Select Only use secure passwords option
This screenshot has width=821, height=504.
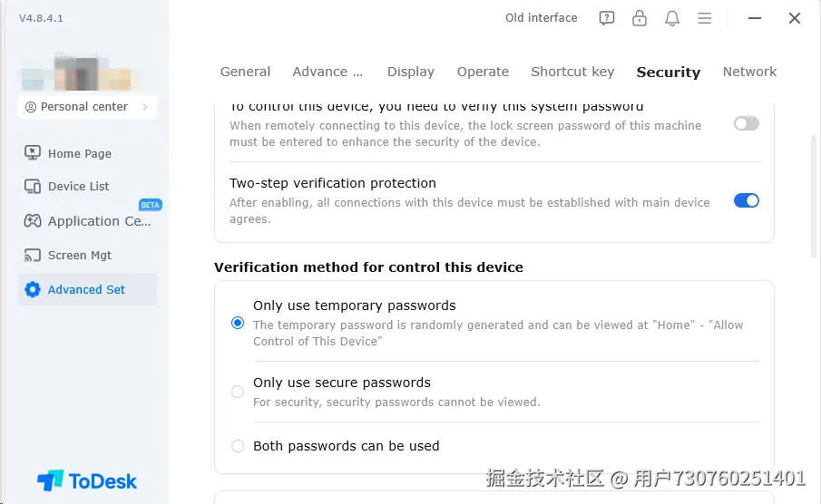(x=238, y=392)
